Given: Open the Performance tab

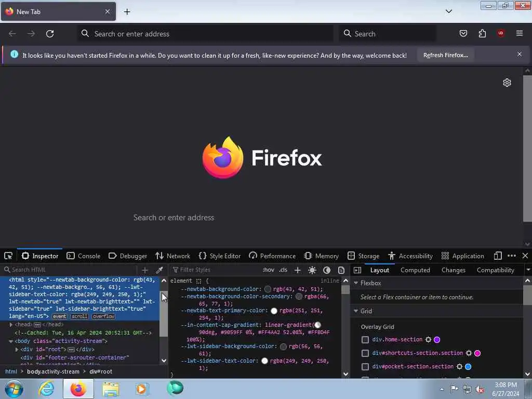Looking at the screenshot, I should pos(272,256).
